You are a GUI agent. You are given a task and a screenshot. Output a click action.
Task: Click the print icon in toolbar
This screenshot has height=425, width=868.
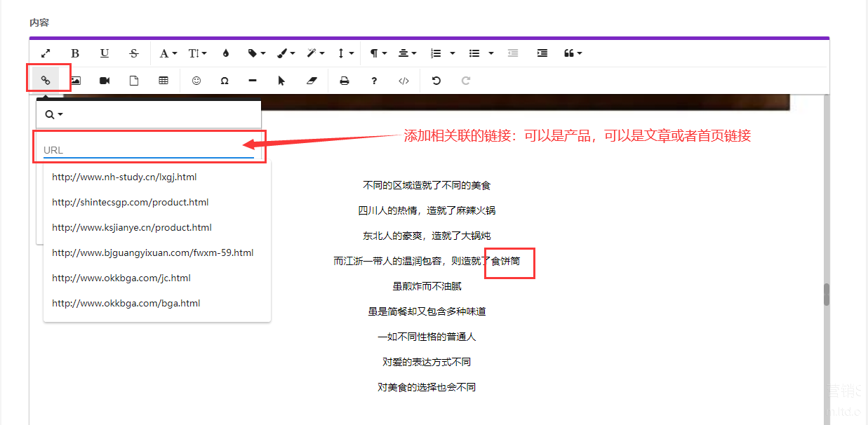coord(345,81)
